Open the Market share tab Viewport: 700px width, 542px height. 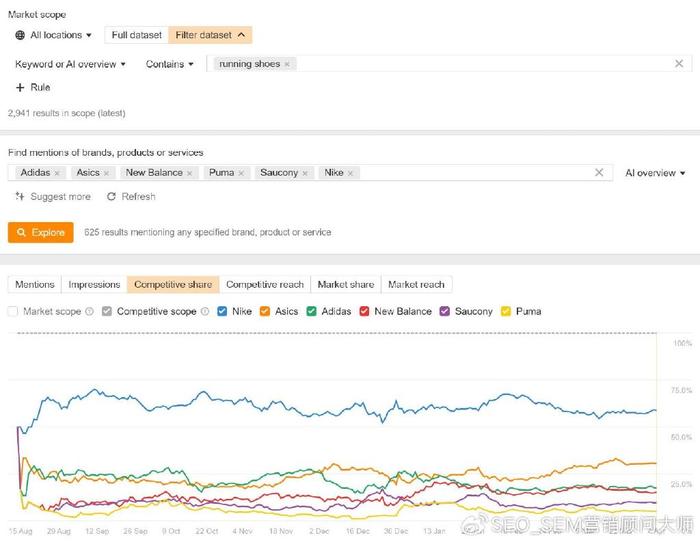[346, 284]
